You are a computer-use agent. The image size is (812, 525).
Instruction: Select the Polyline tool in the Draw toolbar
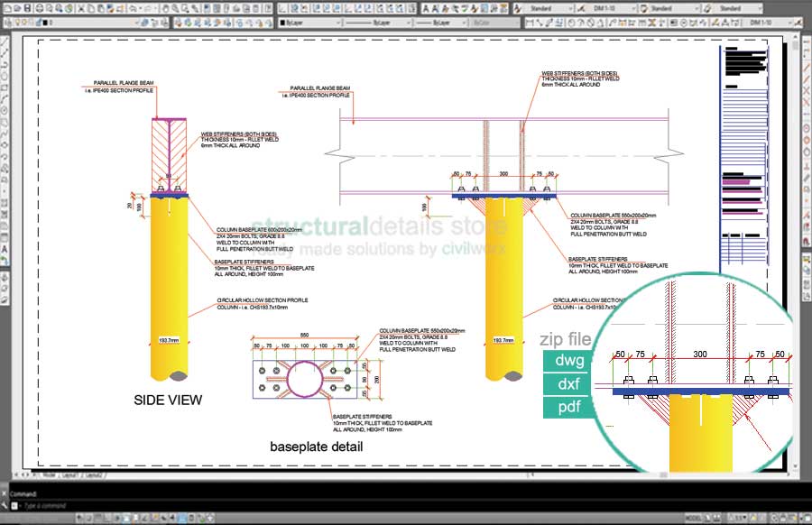pos(5,65)
